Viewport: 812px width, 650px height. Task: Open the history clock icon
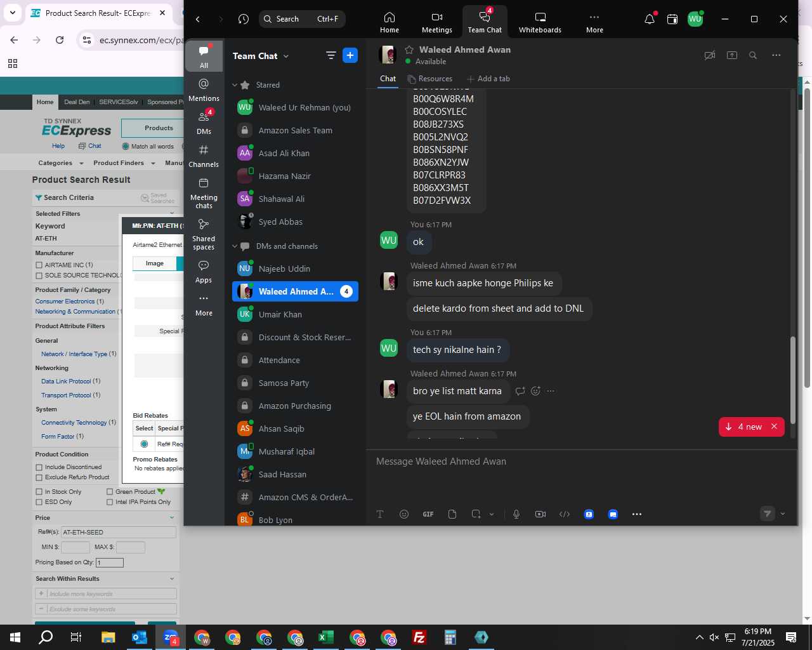pyautogui.click(x=244, y=19)
